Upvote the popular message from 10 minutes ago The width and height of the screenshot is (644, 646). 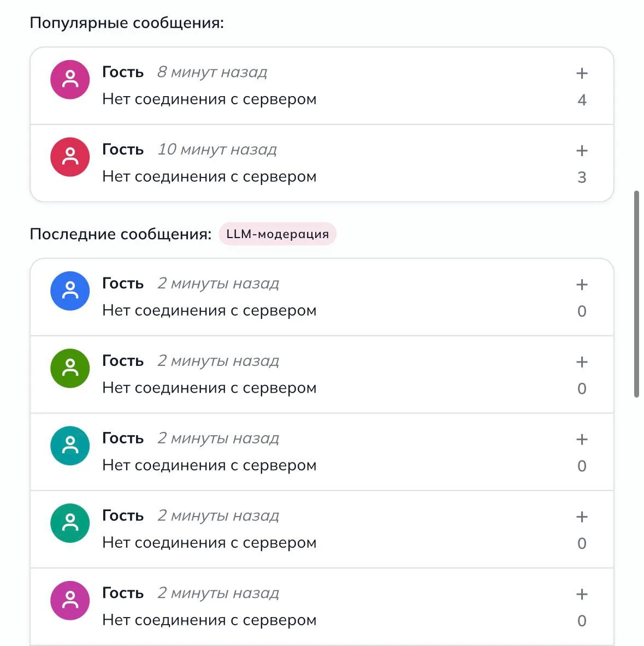coord(581,151)
